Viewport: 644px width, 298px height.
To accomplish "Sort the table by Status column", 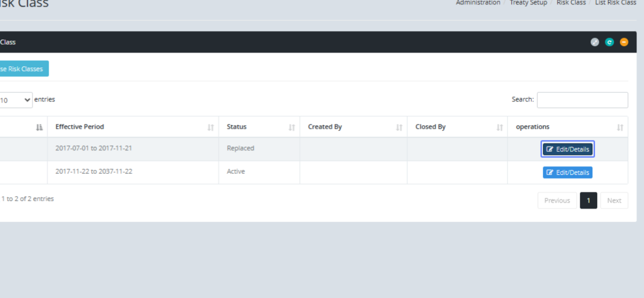I will 291,128.
